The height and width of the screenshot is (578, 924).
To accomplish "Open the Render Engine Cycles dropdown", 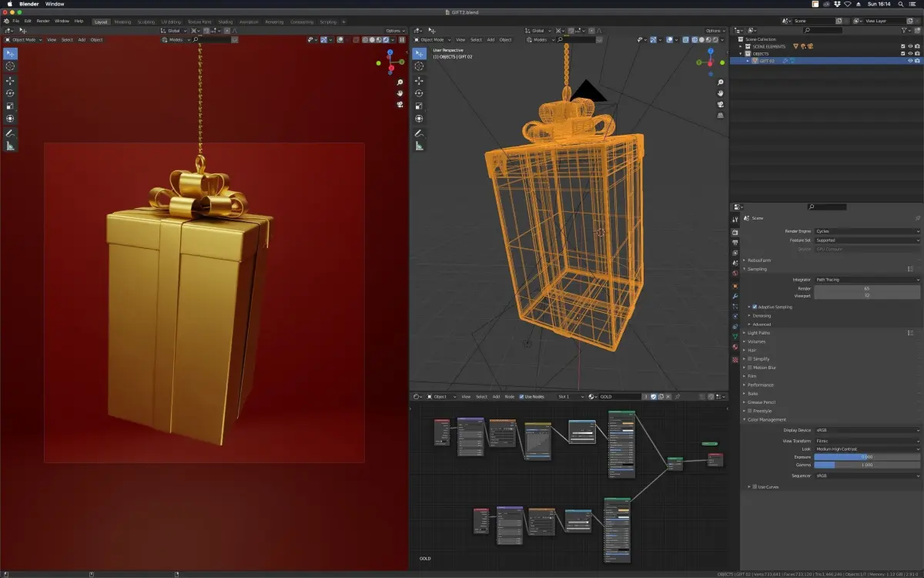I will coord(867,231).
